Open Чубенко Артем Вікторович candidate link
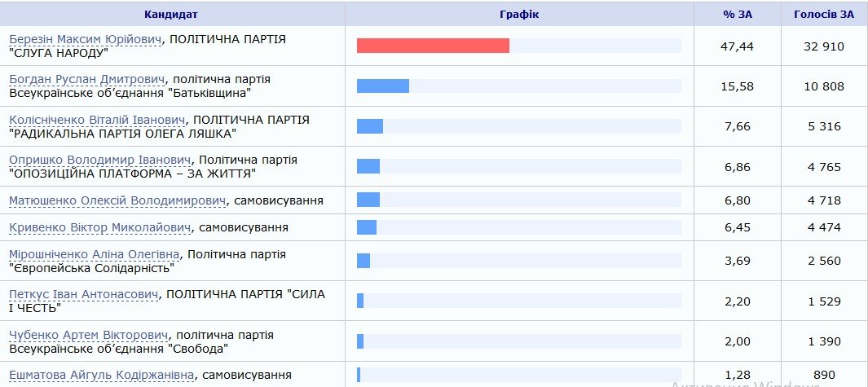This screenshot has height=387, width=868. pos(88,335)
